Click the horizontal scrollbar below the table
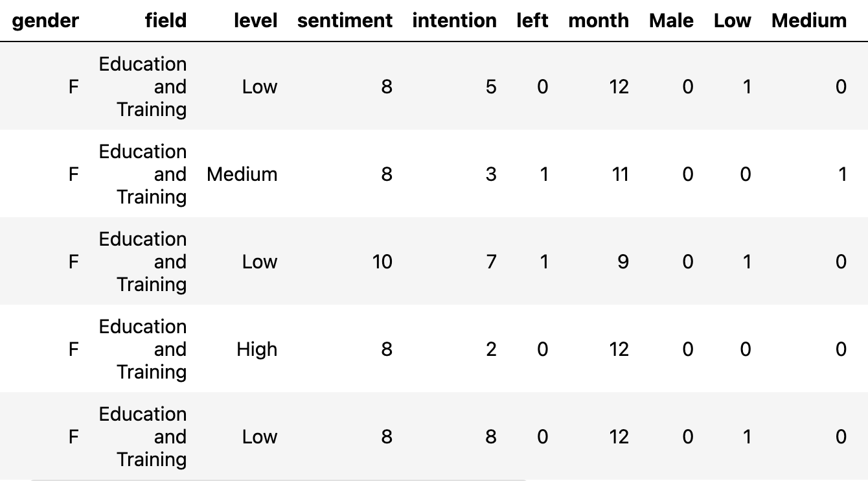868x481 pixels. click(279, 479)
